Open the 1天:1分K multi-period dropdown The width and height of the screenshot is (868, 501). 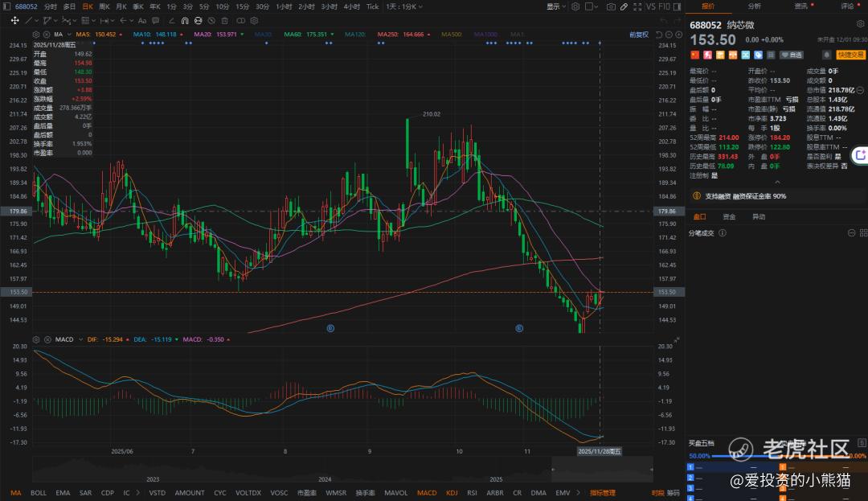(x=404, y=6)
